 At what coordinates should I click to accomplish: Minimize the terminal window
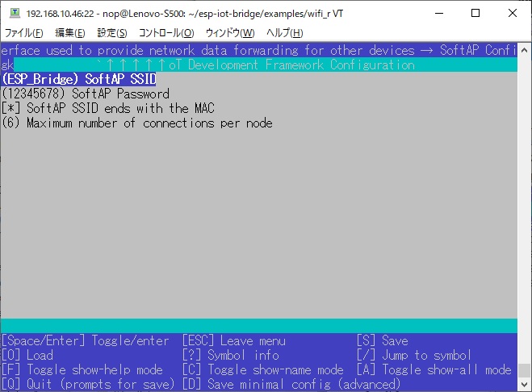click(x=439, y=13)
